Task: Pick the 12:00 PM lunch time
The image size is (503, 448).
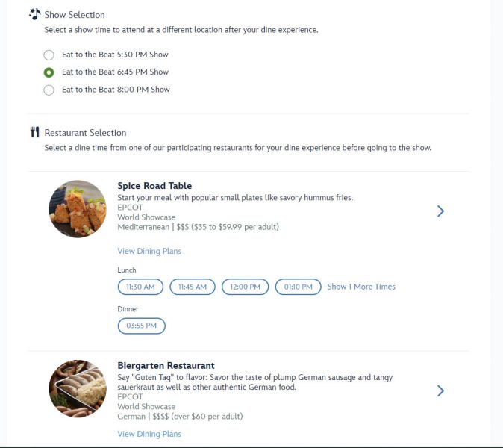Action: [246, 287]
